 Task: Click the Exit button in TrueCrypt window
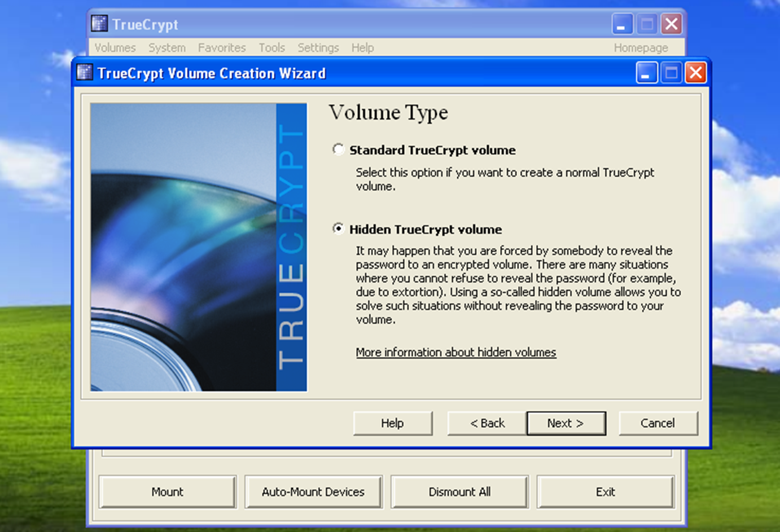point(606,492)
